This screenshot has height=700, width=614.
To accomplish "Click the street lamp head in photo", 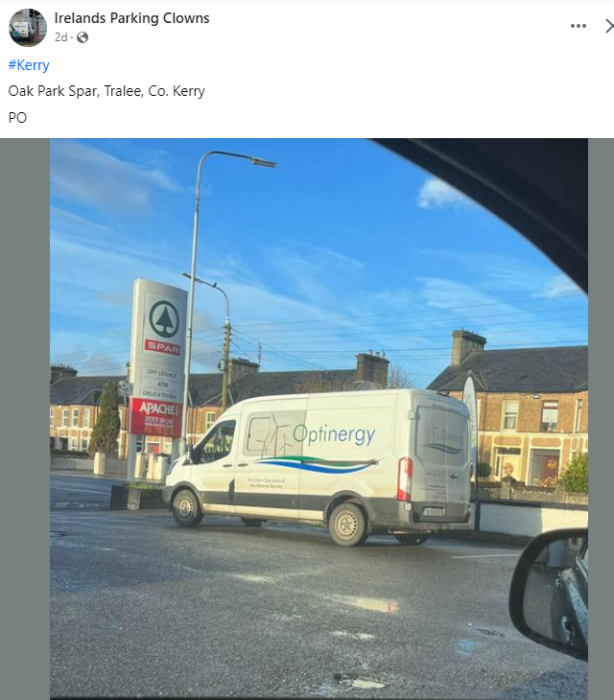I will coord(264,162).
